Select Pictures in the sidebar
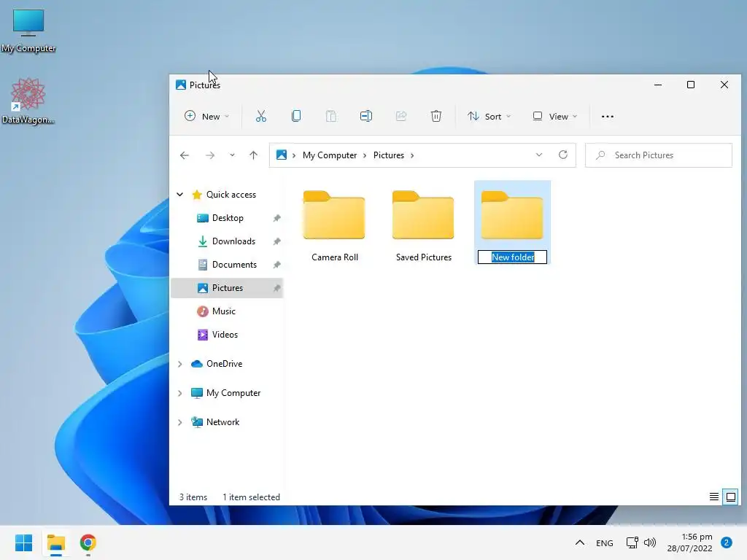This screenshot has height=560, width=747. click(228, 287)
